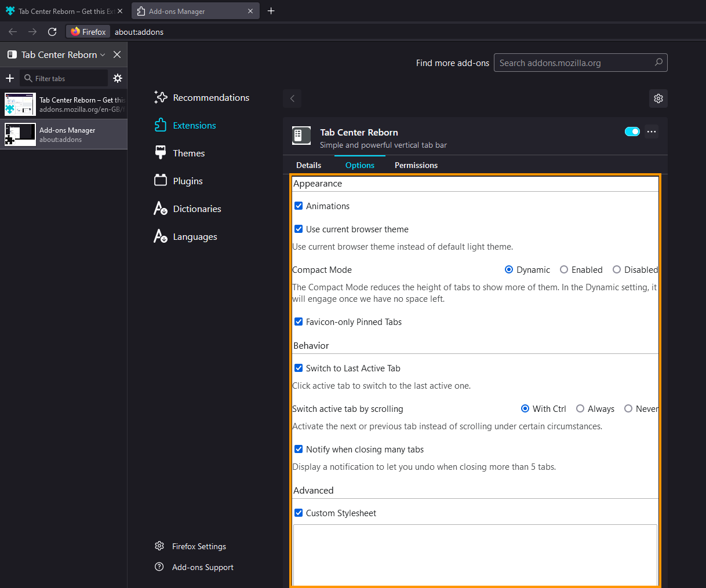The image size is (706, 588).
Task: Click the search magnifier icon in add-ons search
Action: 658,63
